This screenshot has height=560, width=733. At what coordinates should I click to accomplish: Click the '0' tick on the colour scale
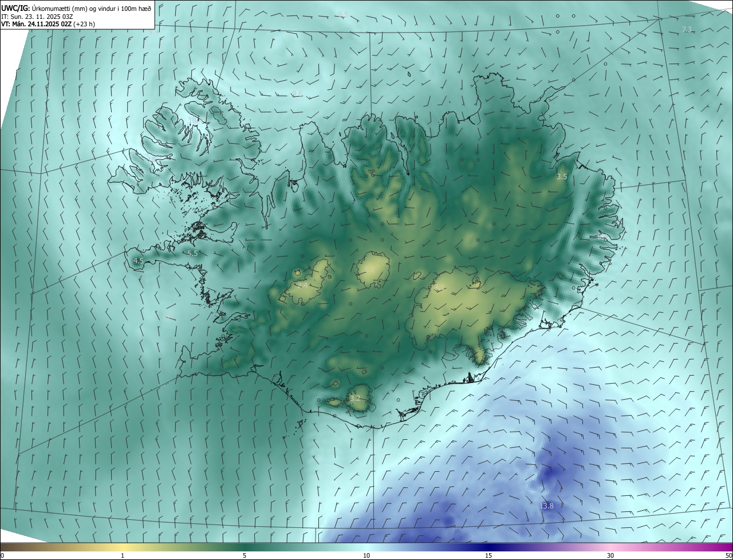coord(2,555)
